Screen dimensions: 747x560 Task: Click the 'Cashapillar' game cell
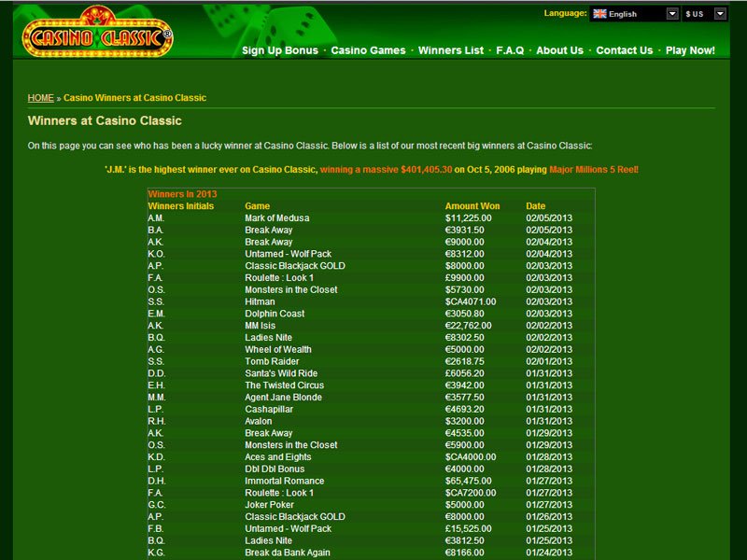[x=269, y=409]
